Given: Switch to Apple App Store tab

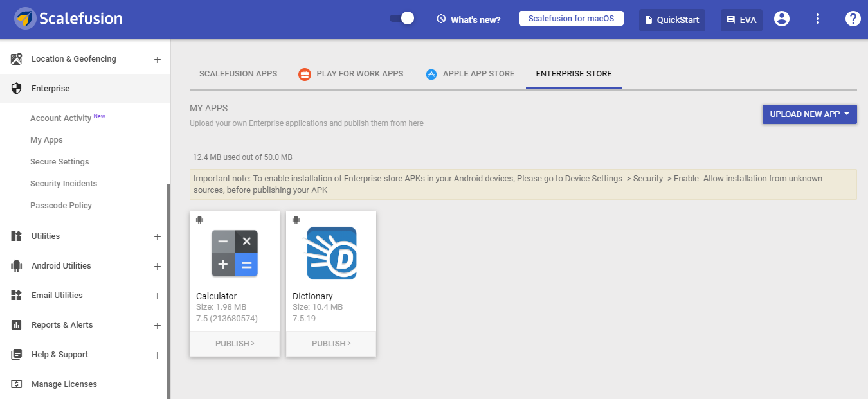Looking at the screenshot, I should pyautogui.click(x=470, y=74).
